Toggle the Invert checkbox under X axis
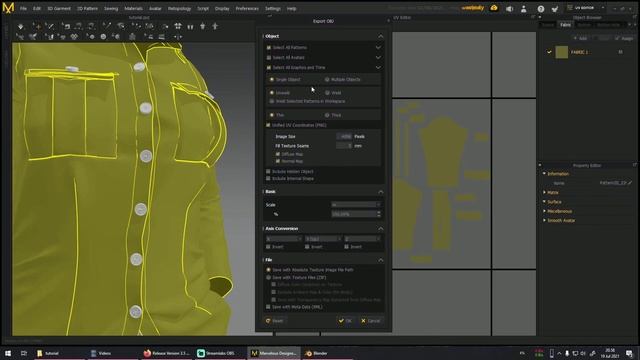This screenshot has width=640, height=360. (268, 247)
